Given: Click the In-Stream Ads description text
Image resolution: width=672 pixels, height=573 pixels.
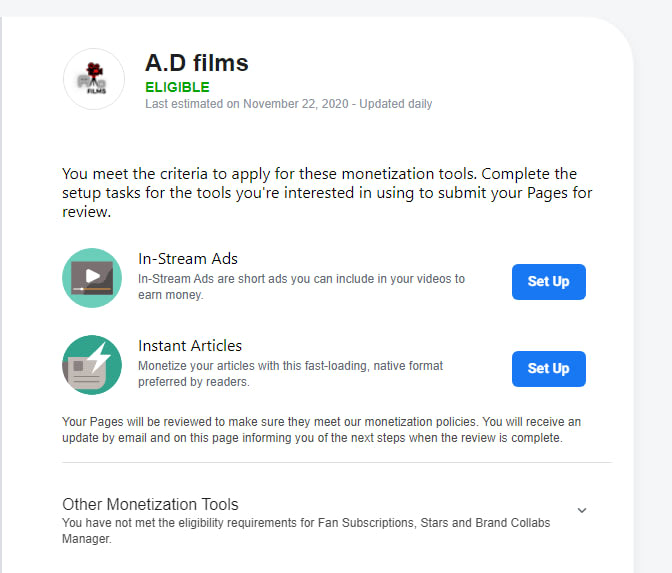Looking at the screenshot, I should pyautogui.click(x=300, y=286).
